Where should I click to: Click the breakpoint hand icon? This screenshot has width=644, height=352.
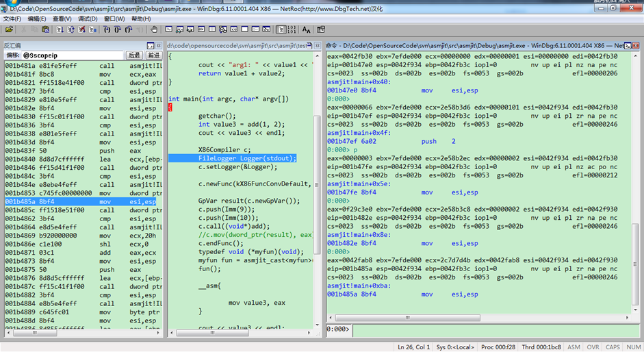[x=153, y=29]
